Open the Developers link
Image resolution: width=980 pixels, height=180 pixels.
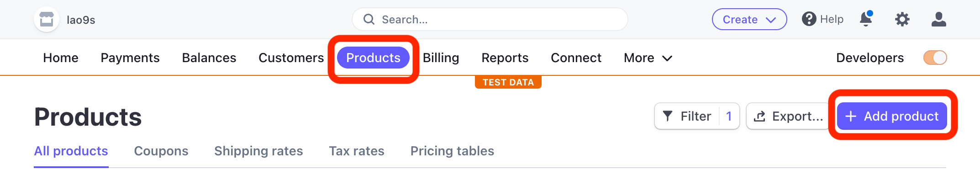pos(870,58)
